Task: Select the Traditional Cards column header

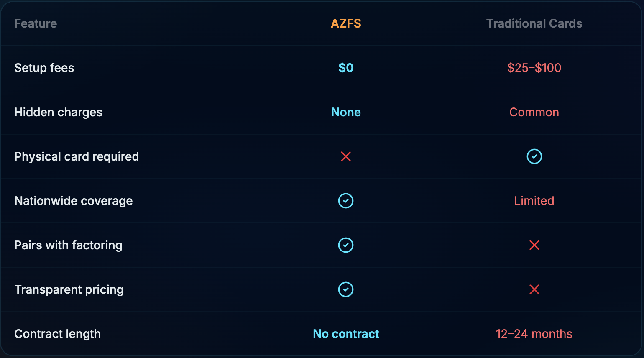Action: tap(534, 23)
